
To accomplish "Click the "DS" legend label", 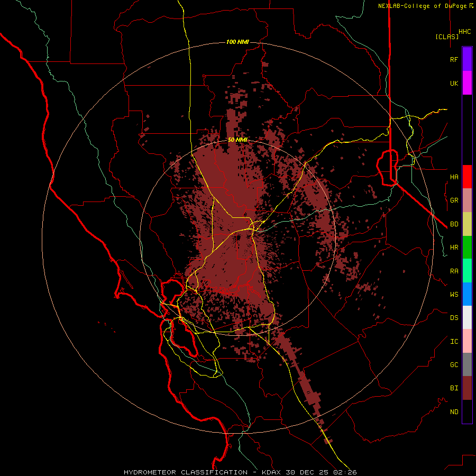I will 454,318.
